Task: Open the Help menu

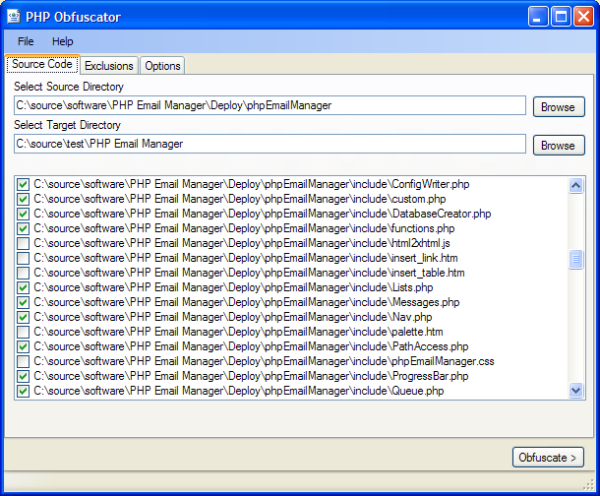Action: [x=62, y=41]
